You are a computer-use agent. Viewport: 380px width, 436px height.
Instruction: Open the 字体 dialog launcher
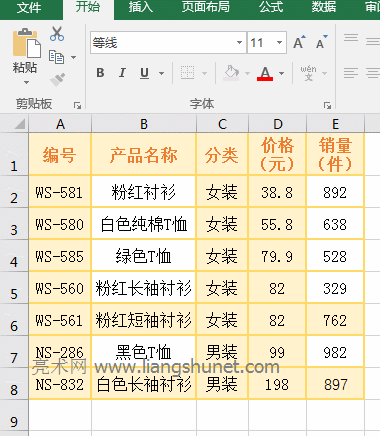point(327,106)
